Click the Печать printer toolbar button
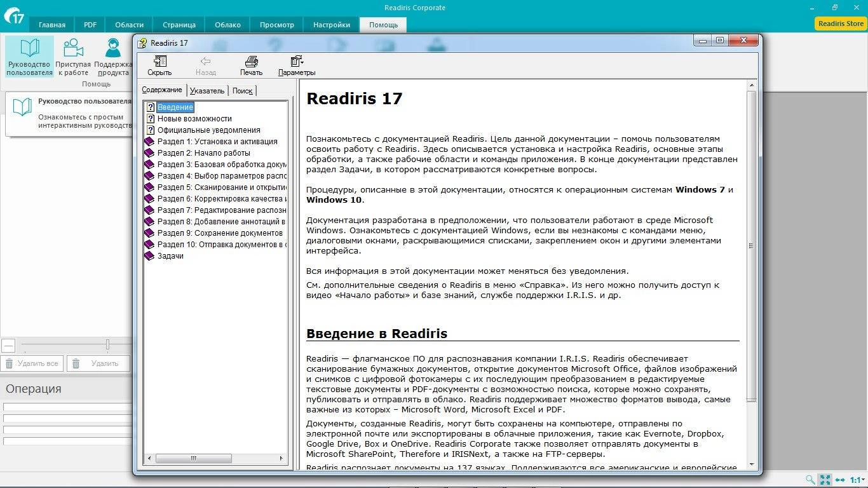The width and height of the screenshot is (868, 488). pos(251,65)
